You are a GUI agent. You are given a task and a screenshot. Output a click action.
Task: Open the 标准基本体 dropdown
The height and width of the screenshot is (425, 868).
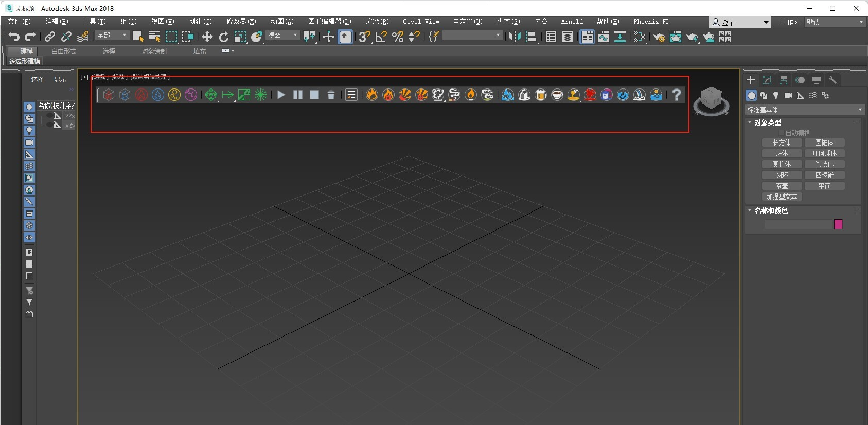804,110
